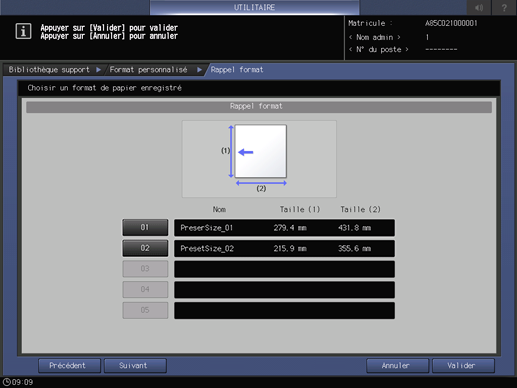Screen dimensions: 517x388
Task: Open the UTILITAIRE tab
Action: [254, 7]
